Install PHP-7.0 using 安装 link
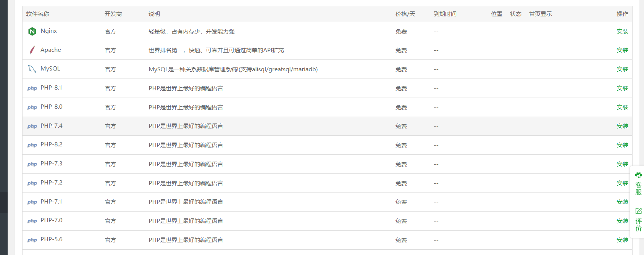The width and height of the screenshot is (644, 255). [x=622, y=221]
